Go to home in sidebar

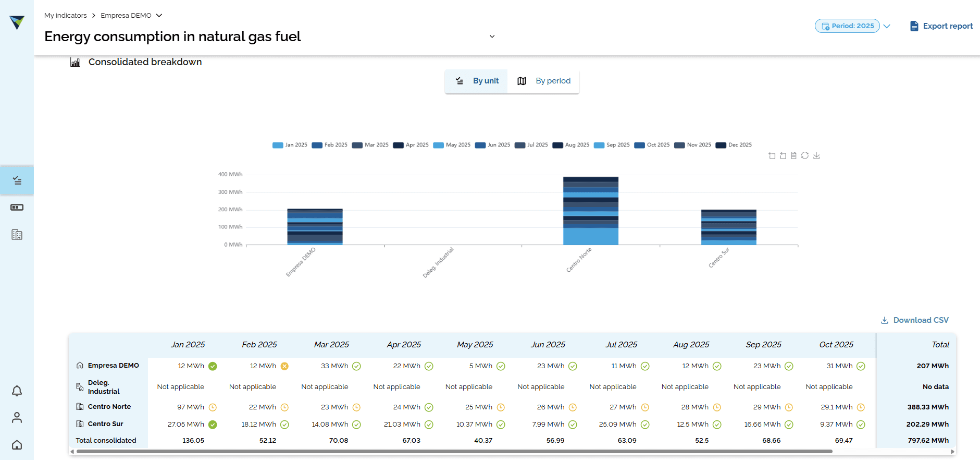coord(17,445)
